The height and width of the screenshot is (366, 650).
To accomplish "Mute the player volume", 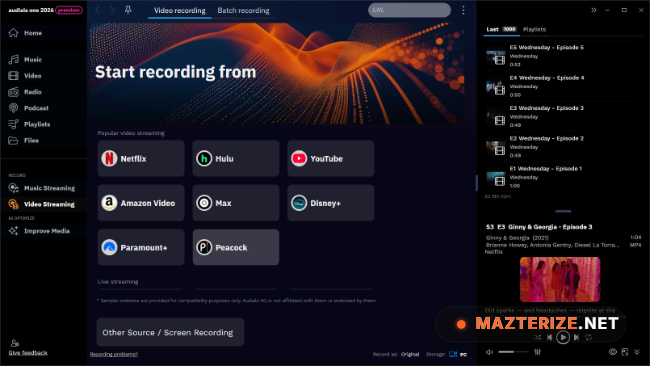I will click(x=490, y=352).
